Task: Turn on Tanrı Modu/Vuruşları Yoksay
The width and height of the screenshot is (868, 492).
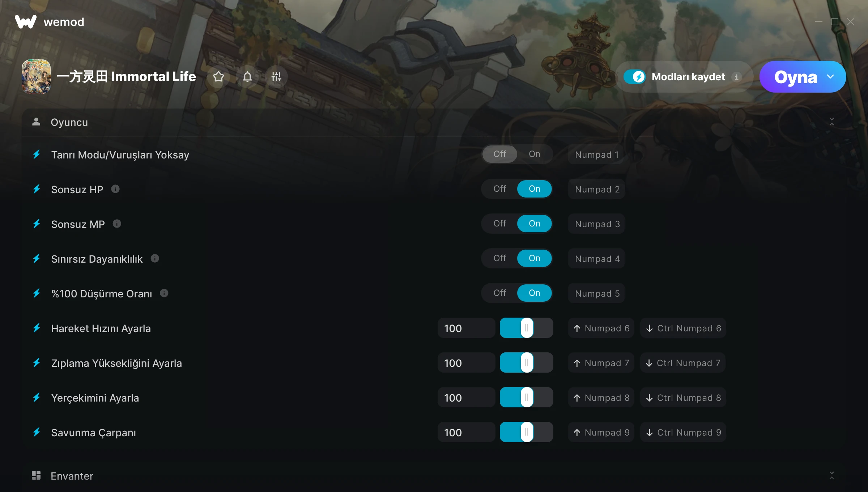Action: click(x=534, y=154)
